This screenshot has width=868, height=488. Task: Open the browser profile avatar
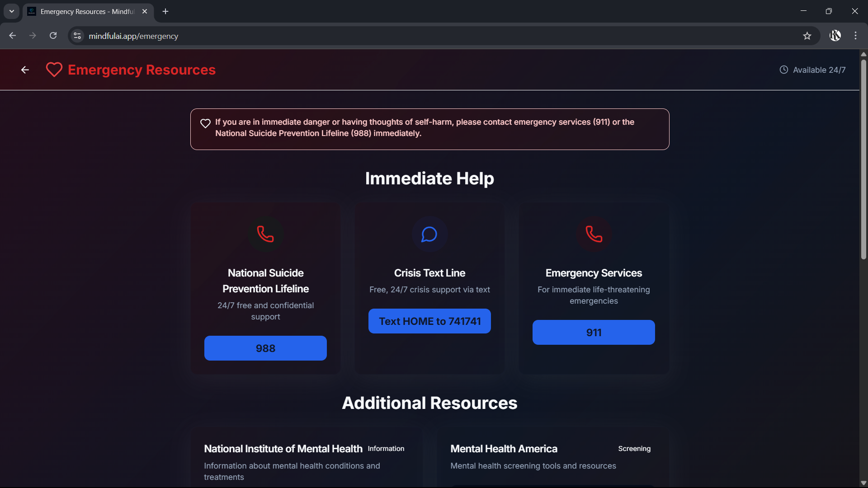click(x=835, y=36)
